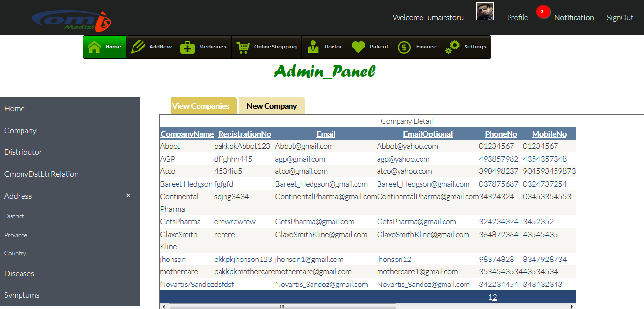The width and height of the screenshot is (644, 309).
Task: Click the green Home house icon
Action: [94, 47]
